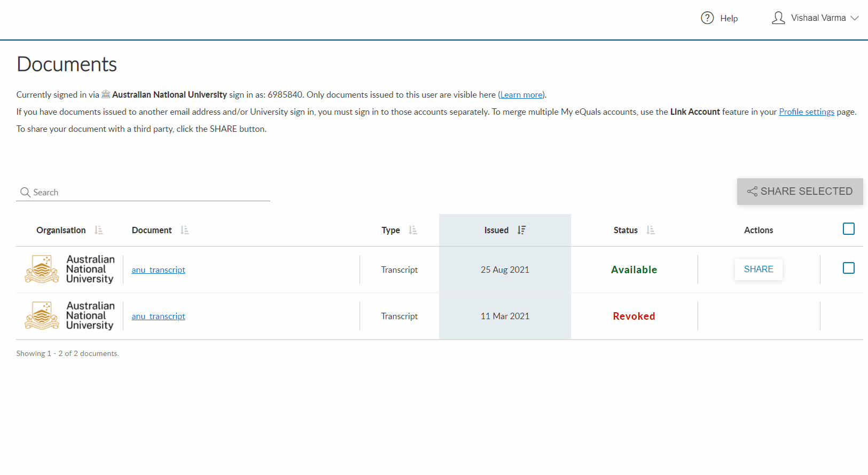Click the Type column header
The width and height of the screenshot is (868, 475).
(390, 230)
